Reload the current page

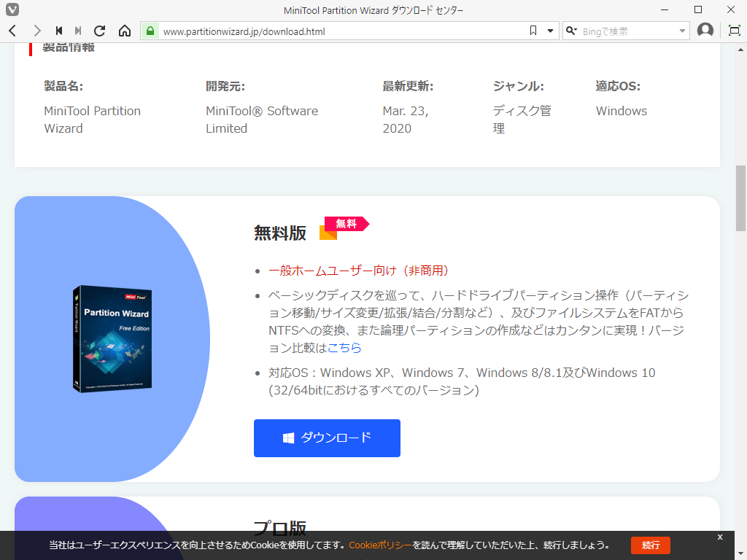tap(99, 31)
